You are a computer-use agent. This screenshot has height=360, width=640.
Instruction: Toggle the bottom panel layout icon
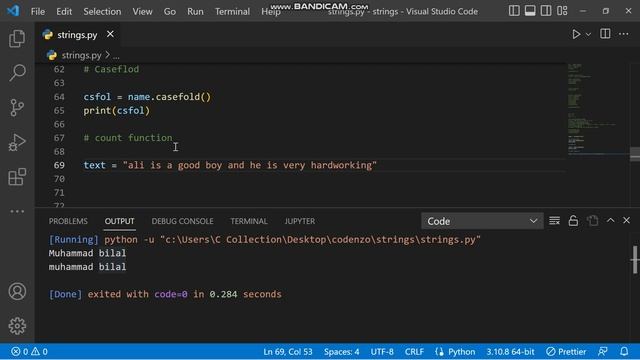530,11
